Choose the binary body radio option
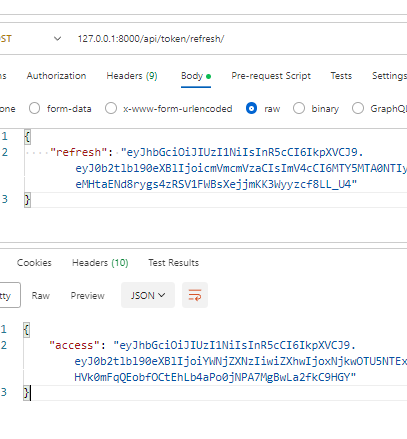407x439 pixels. pyautogui.click(x=299, y=108)
